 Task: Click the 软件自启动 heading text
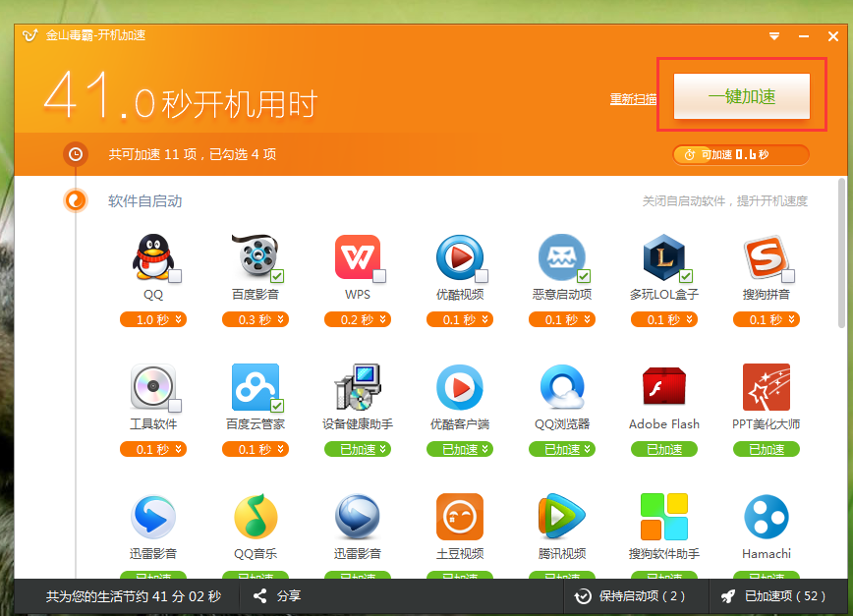pyautogui.click(x=144, y=201)
